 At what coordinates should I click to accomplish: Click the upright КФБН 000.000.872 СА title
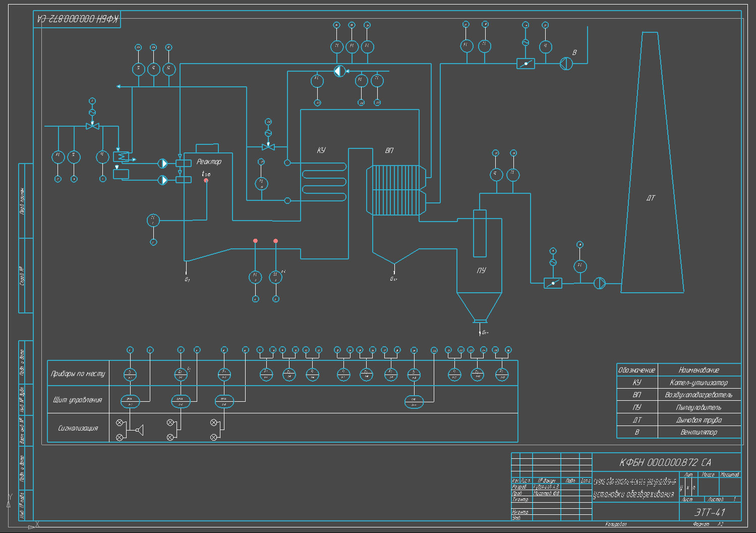coord(665,462)
